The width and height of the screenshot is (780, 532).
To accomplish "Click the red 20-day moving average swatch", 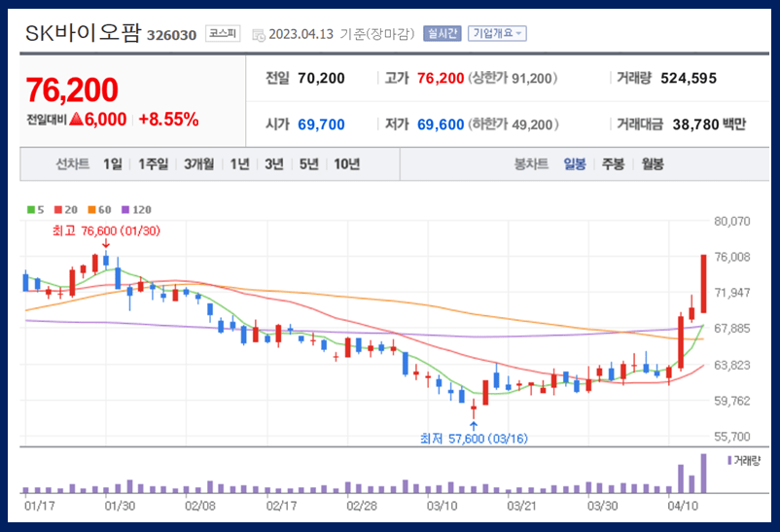I will tap(58, 210).
